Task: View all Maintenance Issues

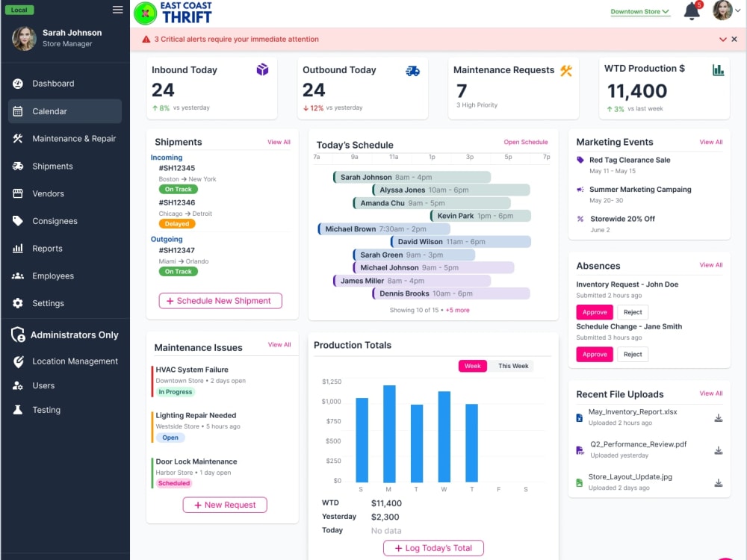Action: (279, 344)
